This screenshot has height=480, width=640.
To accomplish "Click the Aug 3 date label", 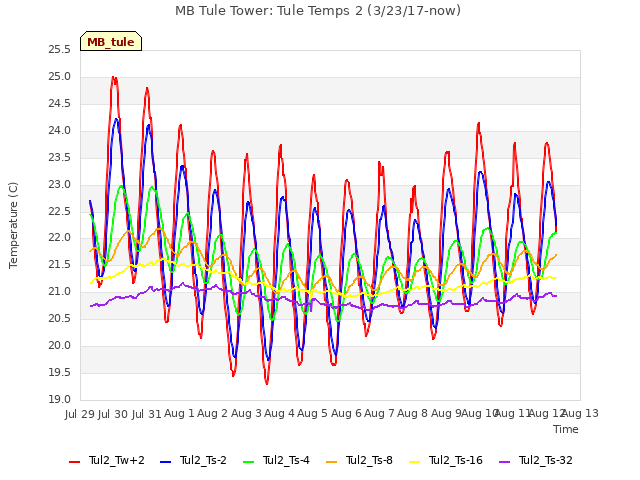I will tap(246, 414).
